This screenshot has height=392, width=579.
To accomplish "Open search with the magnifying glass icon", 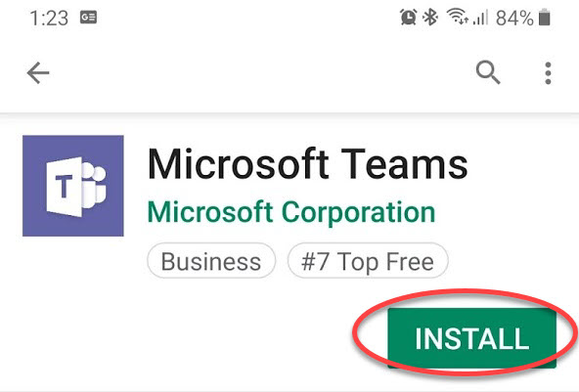I will [x=488, y=72].
